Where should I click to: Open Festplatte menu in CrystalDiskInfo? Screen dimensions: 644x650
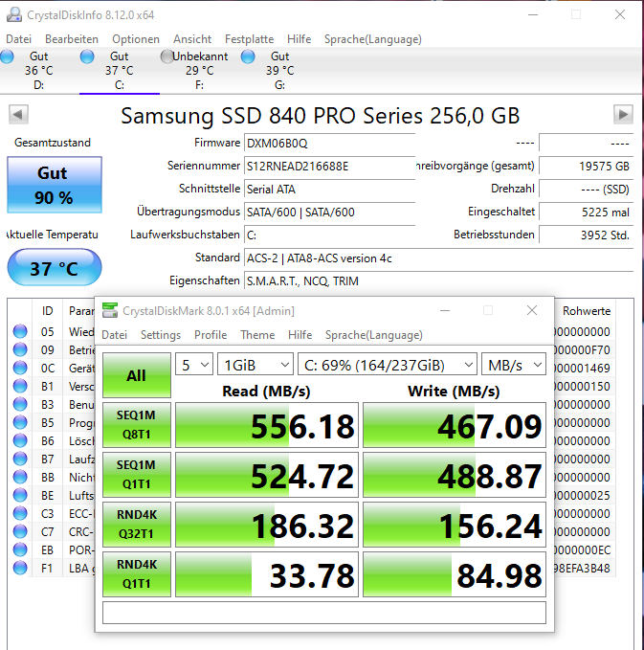tap(249, 39)
